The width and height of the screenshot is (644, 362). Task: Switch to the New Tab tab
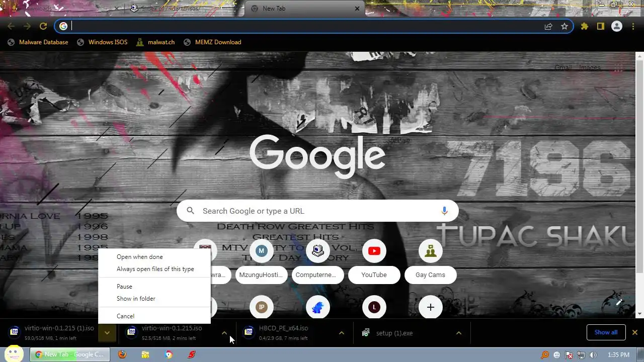pyautogui.click(x=305, y=9)
